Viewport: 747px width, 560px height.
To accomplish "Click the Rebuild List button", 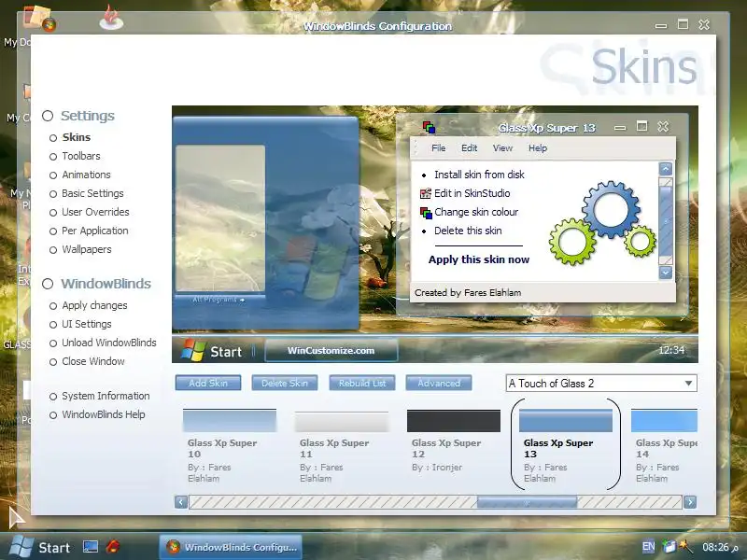I will point(362,383).
